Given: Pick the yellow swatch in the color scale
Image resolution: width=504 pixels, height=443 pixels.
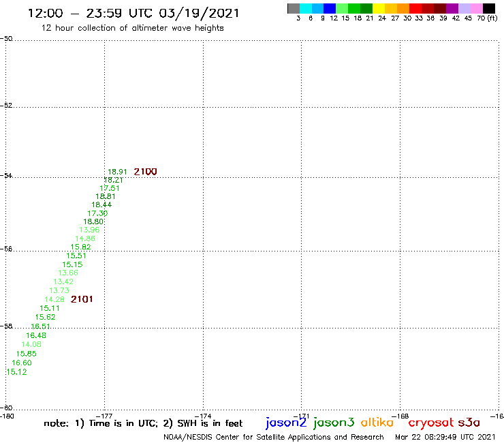Looking at the screenshot, I should (379, 8).
